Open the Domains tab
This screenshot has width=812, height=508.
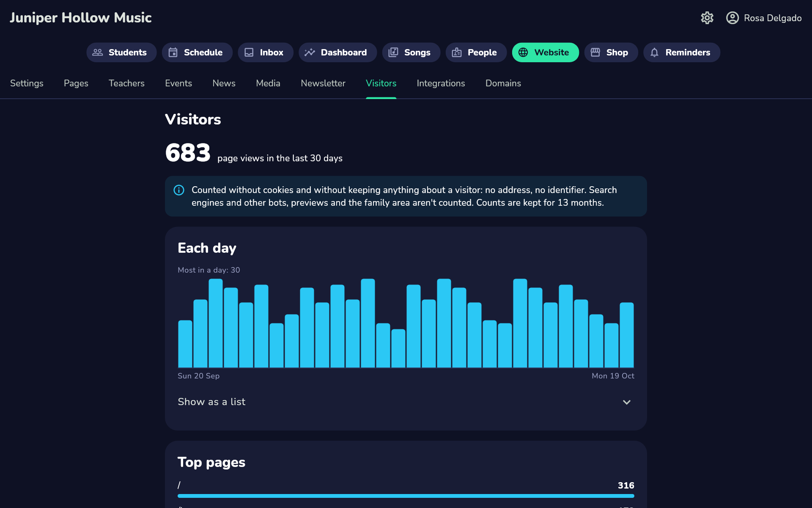coord(503,83)
